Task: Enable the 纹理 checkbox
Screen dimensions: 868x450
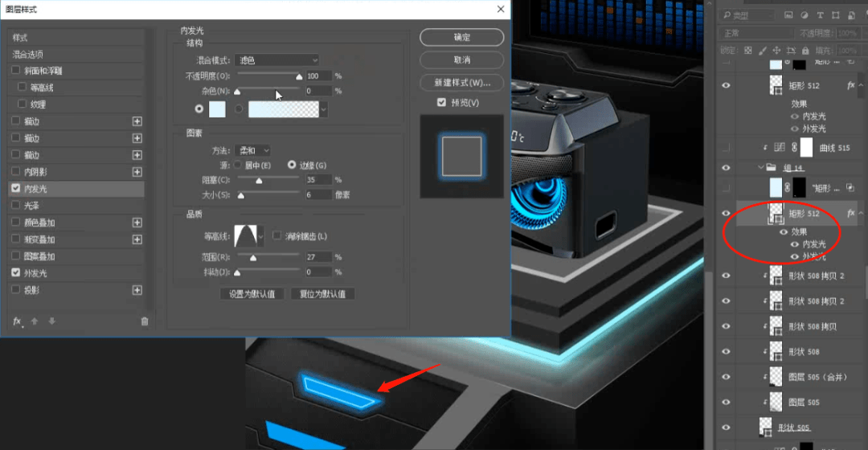Action: [x=23, y=104]
